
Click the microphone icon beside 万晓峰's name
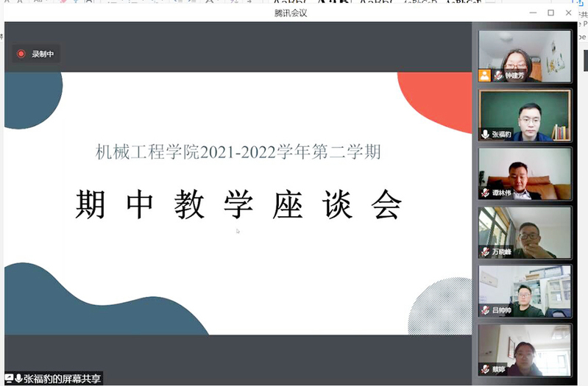(x=485, y=251)
